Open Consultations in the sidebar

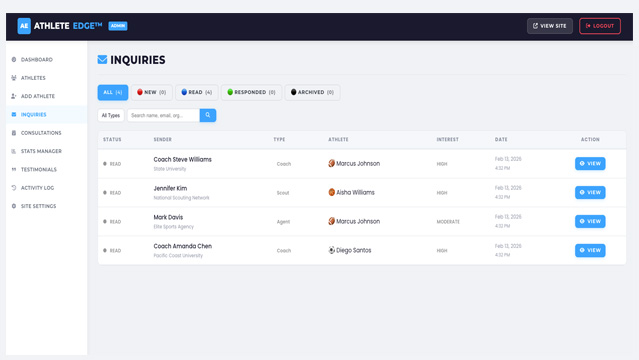pos(46,133)
